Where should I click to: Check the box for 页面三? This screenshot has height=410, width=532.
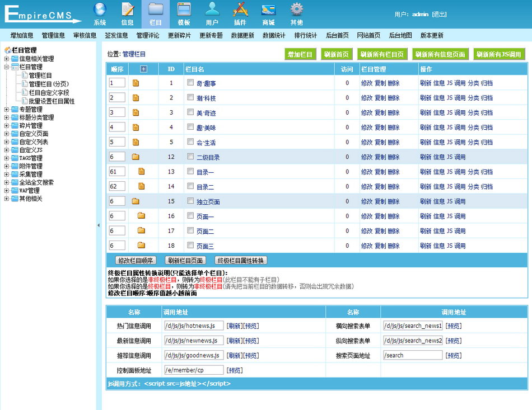pyautogui.click(x=190, y=245)
